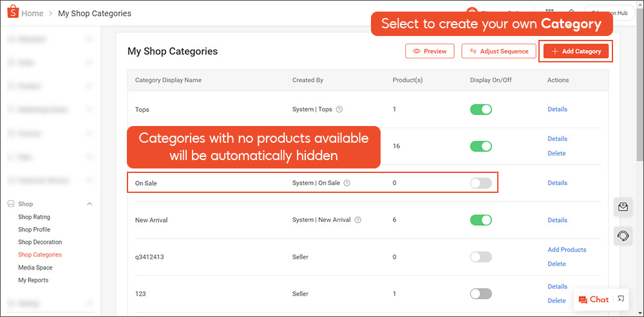The height and width of the screenshot is (317, 644).
Task: Open Shop Decoration in sidebar menu
Action: pyautogui.click(x=40, y=242)
